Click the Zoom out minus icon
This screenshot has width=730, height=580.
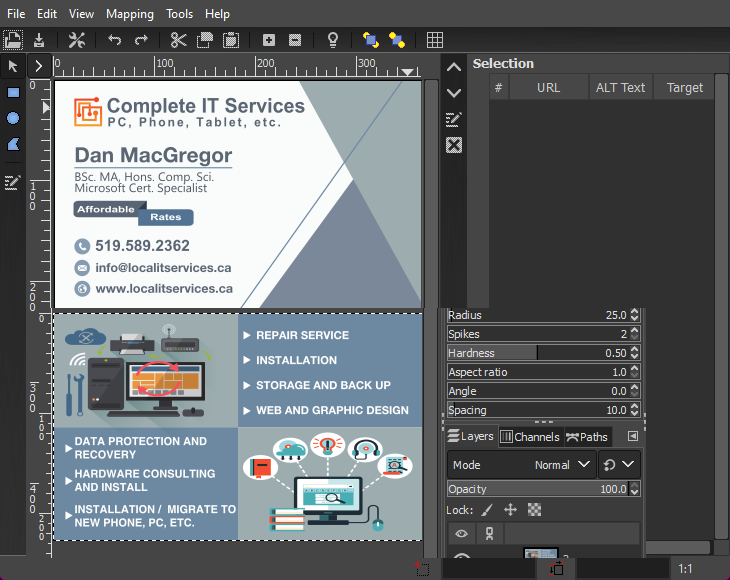coord(295,40)
